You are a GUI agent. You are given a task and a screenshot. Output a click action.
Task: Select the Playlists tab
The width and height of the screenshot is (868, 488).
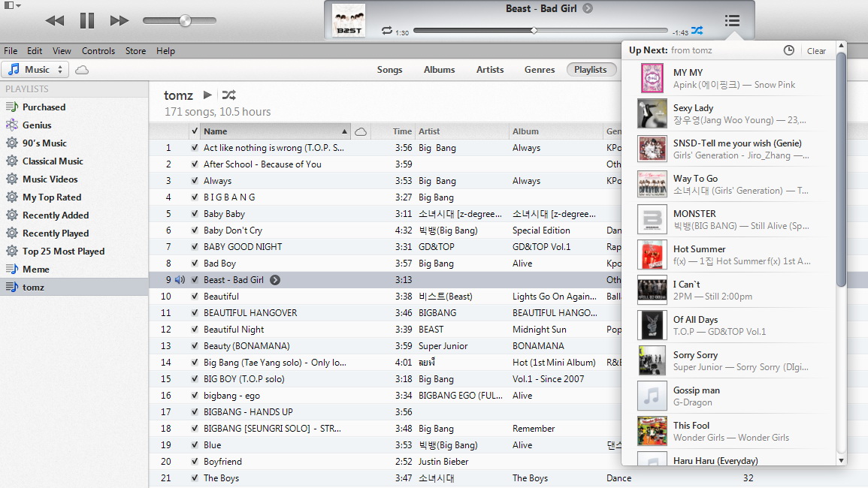(591, 70)
